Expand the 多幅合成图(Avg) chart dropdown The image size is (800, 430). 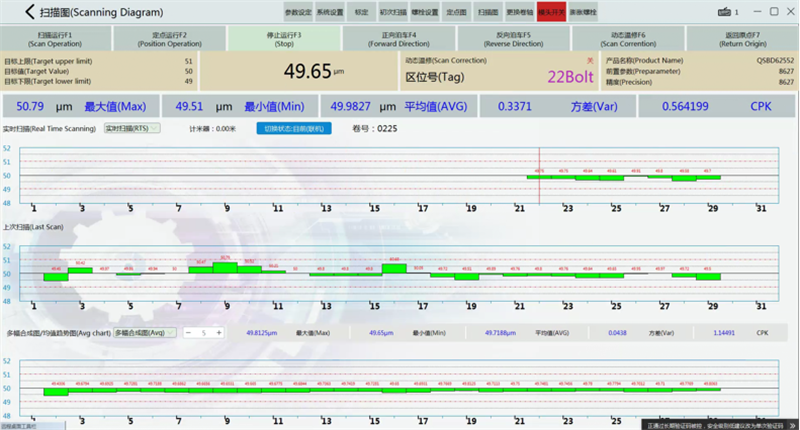pyautogui.click(x=145, y=332)
